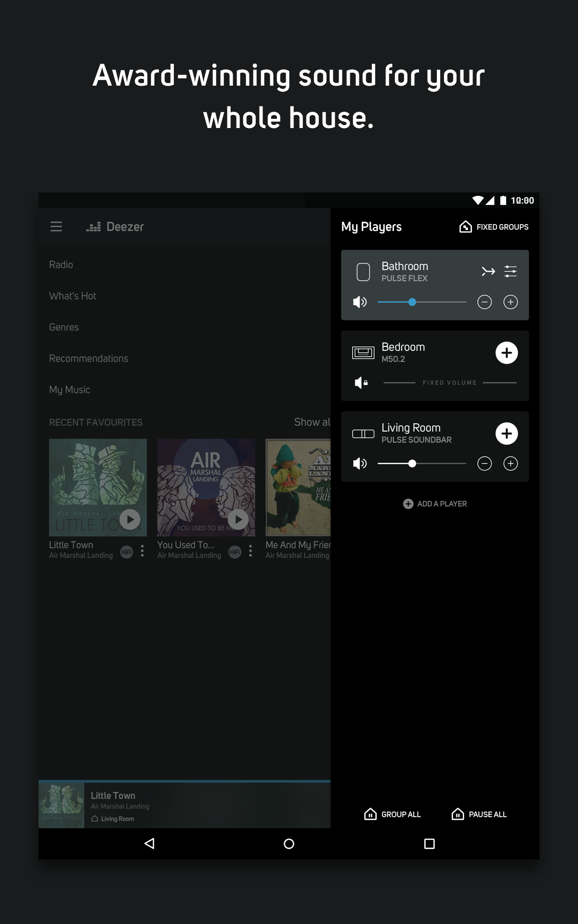Open Little Town three-dot options menu
This screenshot has height=924, width=578.
pos(142,551)
